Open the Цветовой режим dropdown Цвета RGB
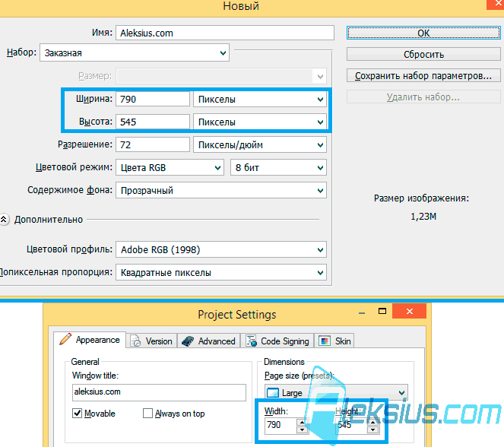 (170, 167)
